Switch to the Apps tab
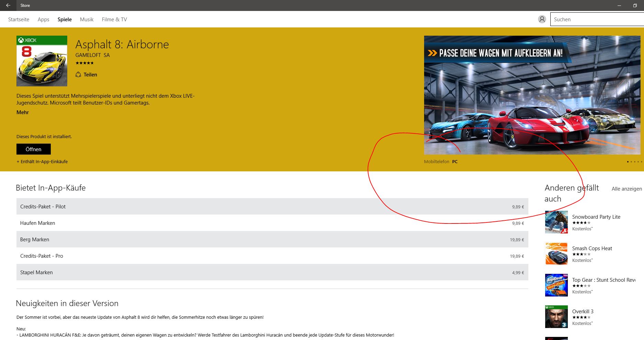 [44, 20]
